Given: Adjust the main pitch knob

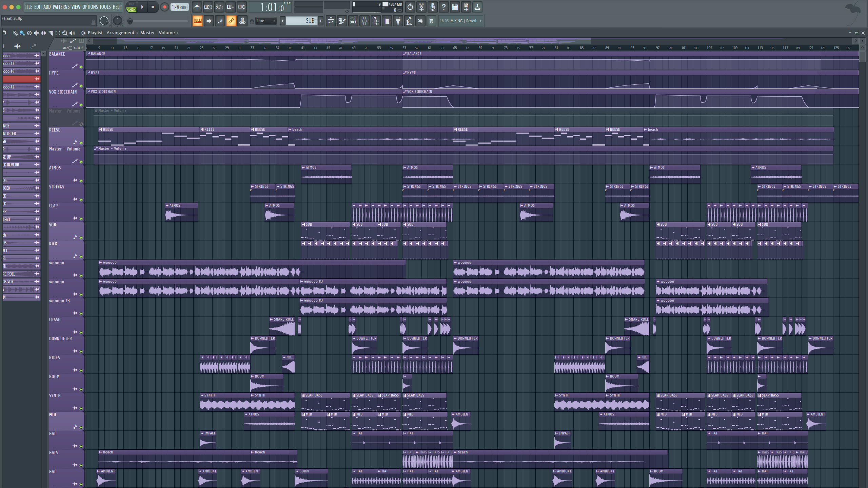Looking at the screenshot, I should (117, 21).
